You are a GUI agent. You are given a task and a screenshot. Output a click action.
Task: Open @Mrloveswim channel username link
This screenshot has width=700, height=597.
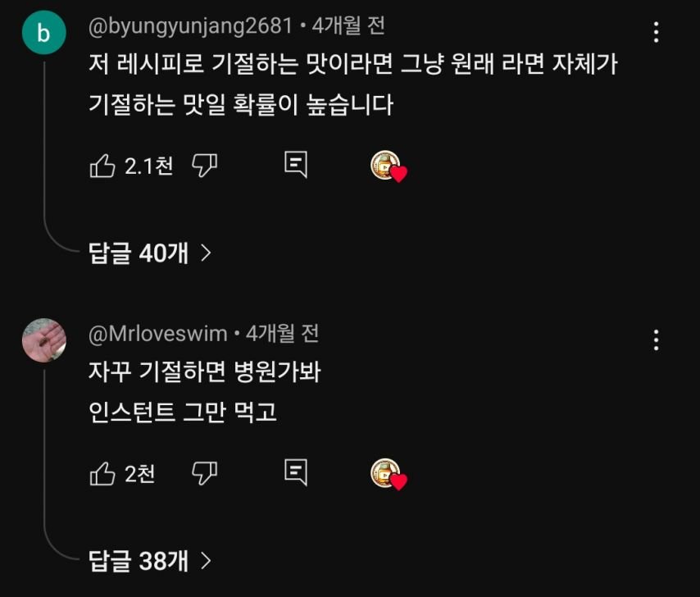157,333
